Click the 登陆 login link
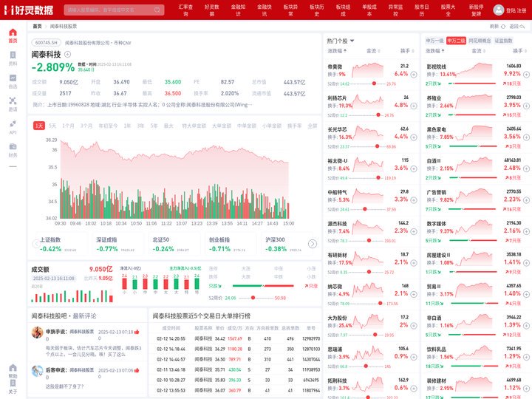 click(511, 10)
